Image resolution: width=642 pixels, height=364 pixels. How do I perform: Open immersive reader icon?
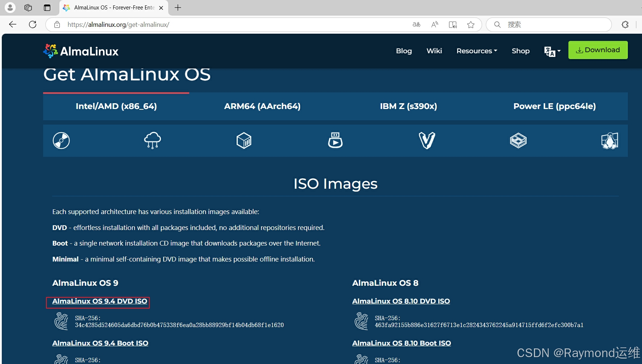[x=453, y=25]
